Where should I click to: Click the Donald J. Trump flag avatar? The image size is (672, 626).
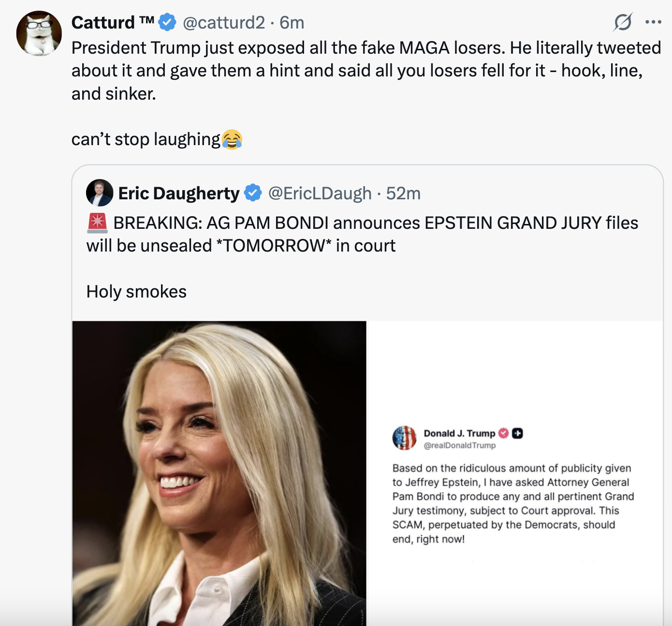405,438
